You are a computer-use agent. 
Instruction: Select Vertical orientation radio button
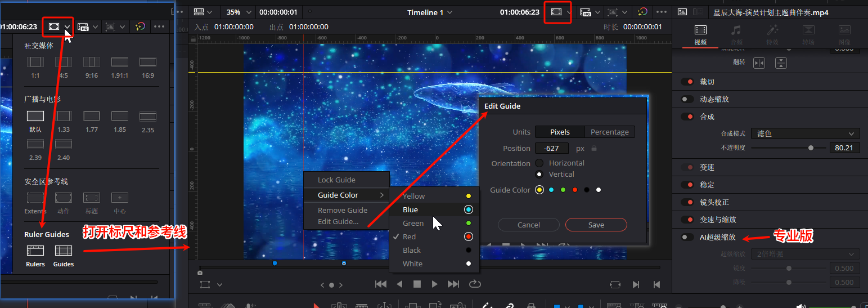pos(539,175)
